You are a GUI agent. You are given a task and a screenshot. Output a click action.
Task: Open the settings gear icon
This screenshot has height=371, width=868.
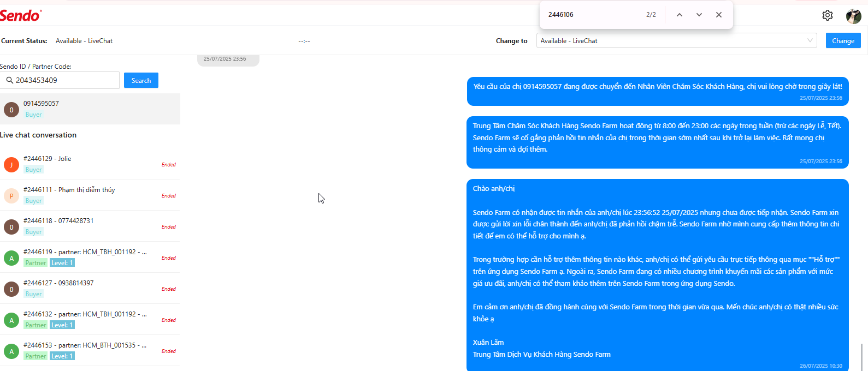(x=828, y=15)
